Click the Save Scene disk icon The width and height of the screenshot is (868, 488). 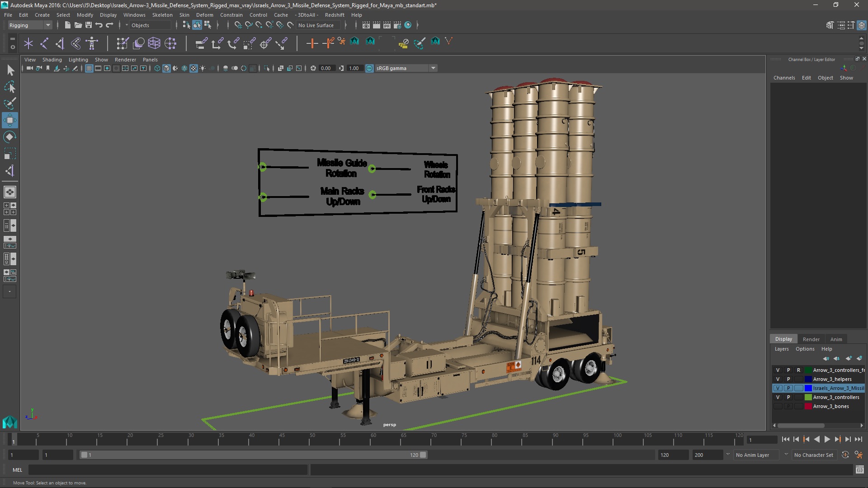[x=89, y=25]
